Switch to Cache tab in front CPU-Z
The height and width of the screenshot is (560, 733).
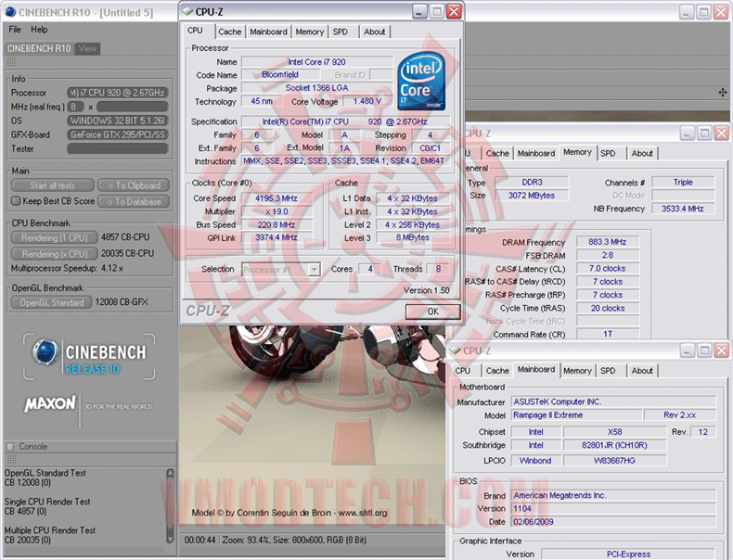229,32
